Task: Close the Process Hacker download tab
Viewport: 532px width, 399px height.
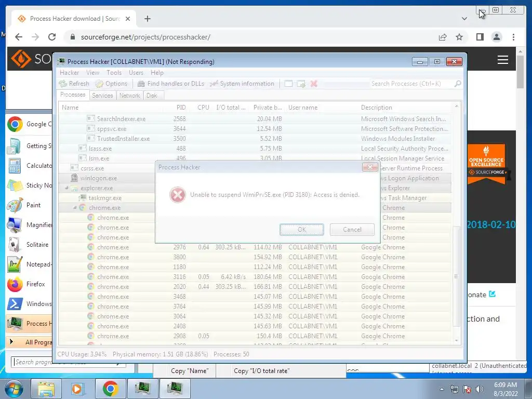Action: [x=128, y=19]
